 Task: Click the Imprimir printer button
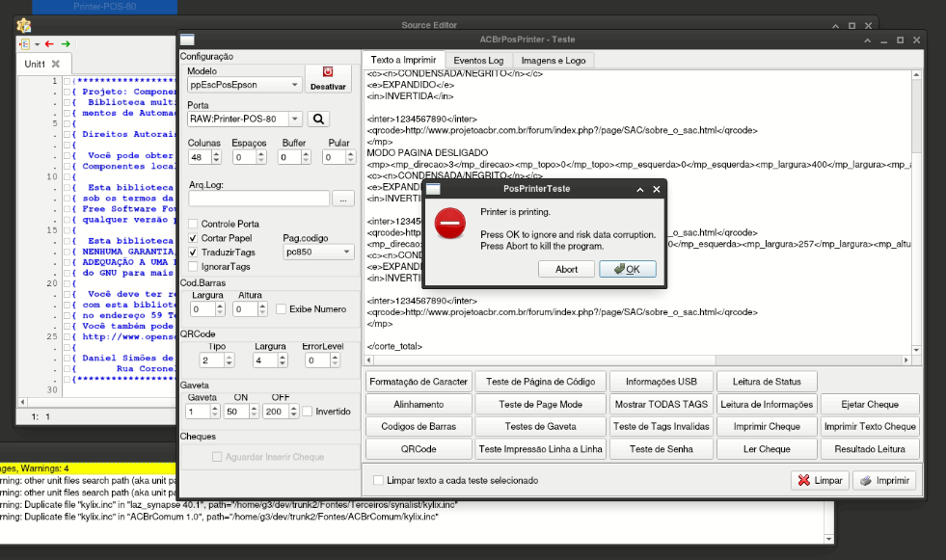pos(884,480)
